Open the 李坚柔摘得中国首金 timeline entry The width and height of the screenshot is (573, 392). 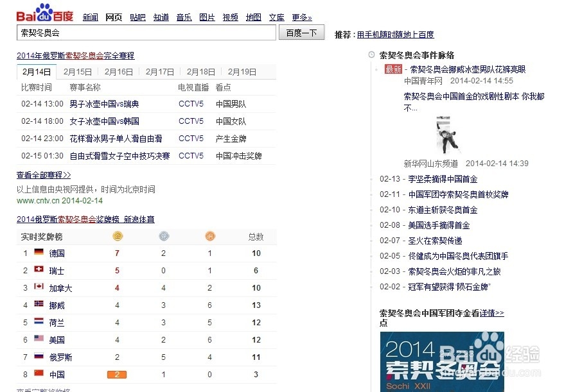[x=443, y=179]
